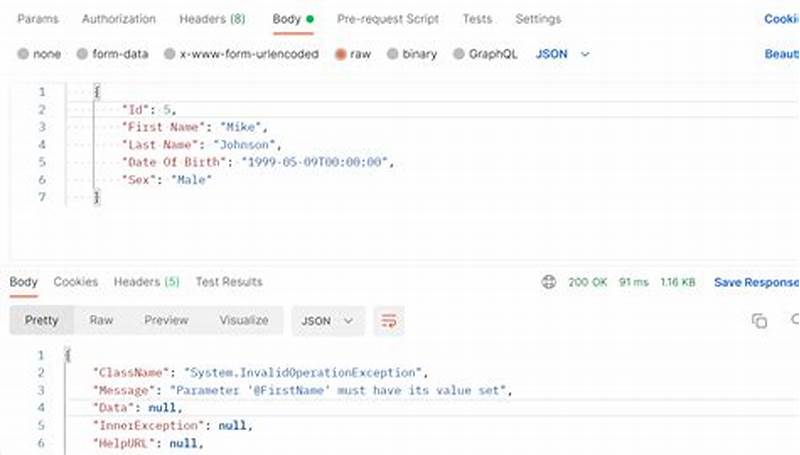Viewport: 800px width, 455px height.
Task: Select the raw body radio button
Action: (353, 54)
